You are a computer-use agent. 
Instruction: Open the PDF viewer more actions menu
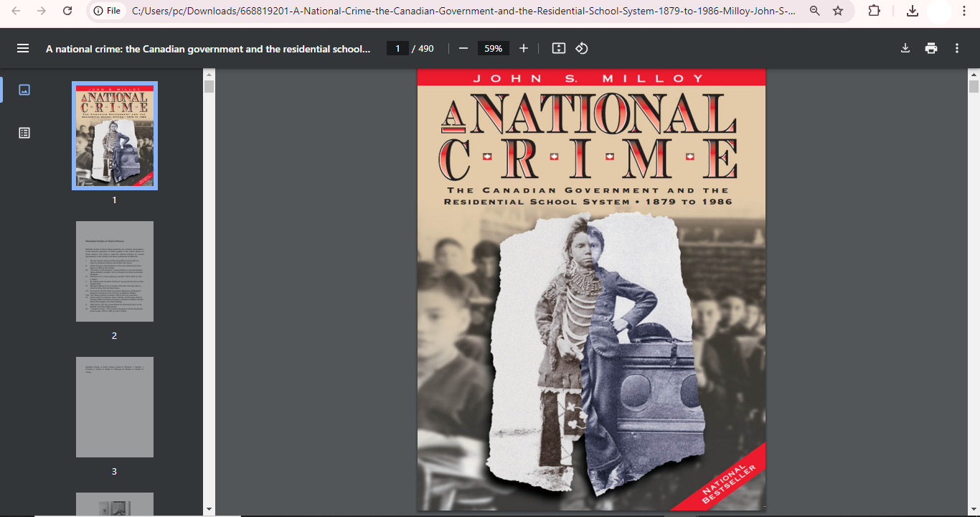[957, 48]
